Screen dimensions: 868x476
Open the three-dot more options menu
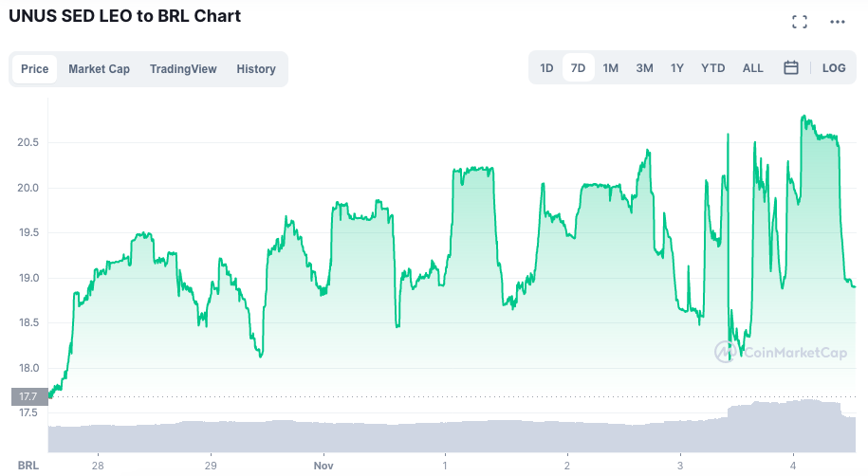click(837, 22)
